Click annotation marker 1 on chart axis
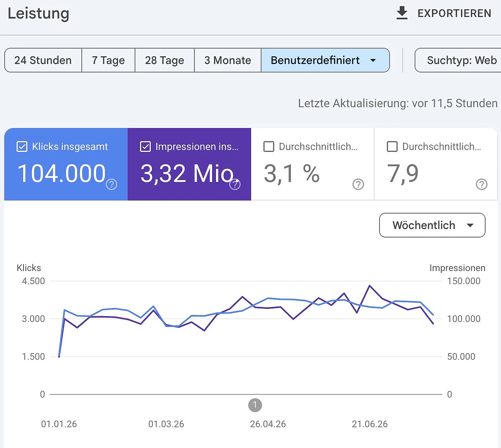The height and width of the screenshot is (448, 501). coord(255,405)
